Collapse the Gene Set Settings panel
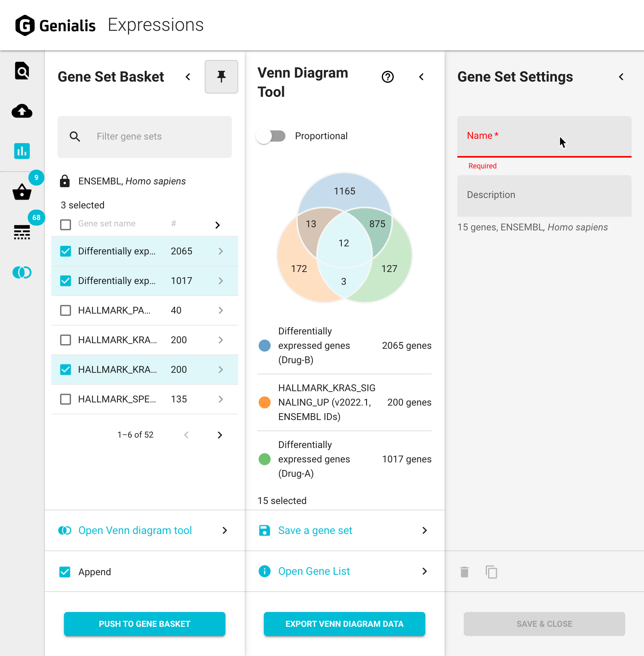 point(621,77)
